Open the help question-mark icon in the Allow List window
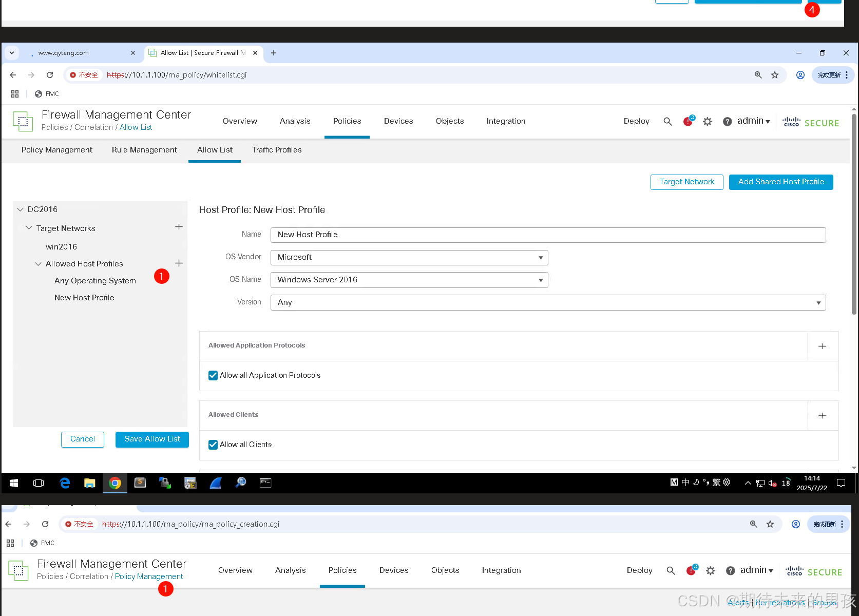The image size is (859, 616). click(x=727, y=122)
